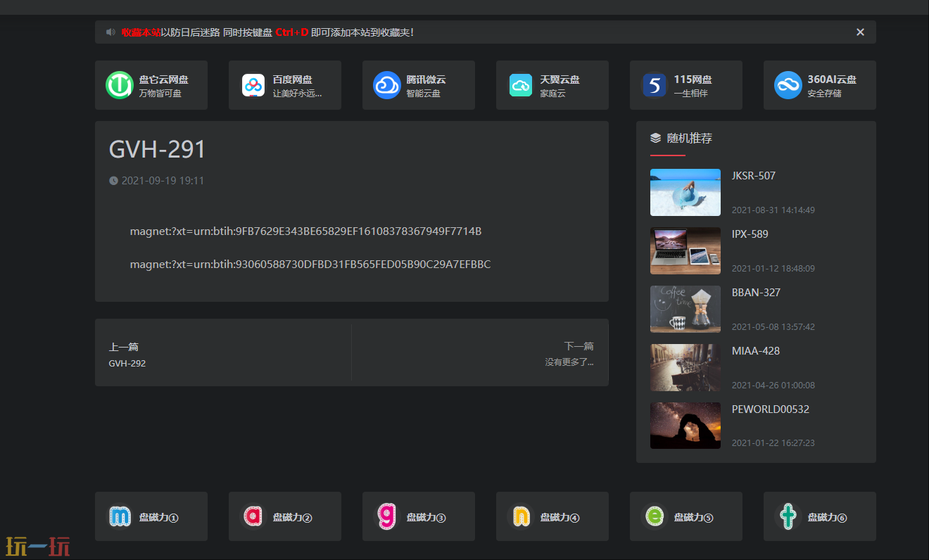
Task: Click the red 收藏本站 notice text
Action: [x=141, y=32]
